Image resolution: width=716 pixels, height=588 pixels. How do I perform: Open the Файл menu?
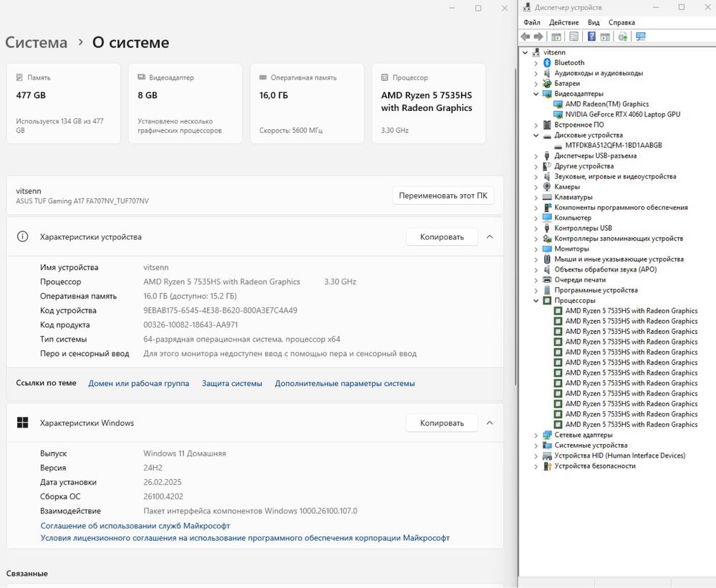coord(532,22)
